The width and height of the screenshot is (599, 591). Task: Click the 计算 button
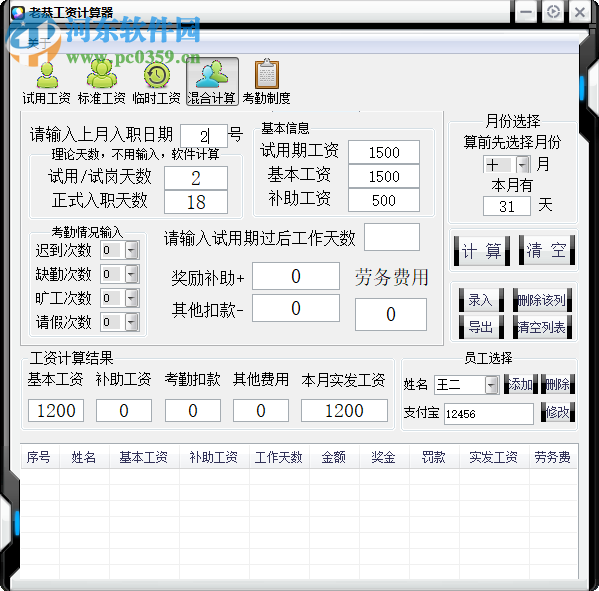[x=482, y=251]
